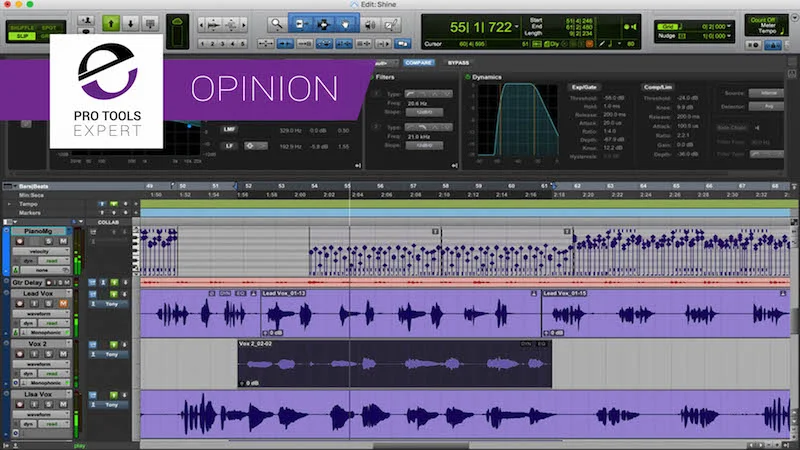
Task: Enable Slip edit mode
Action: [22, 36]
